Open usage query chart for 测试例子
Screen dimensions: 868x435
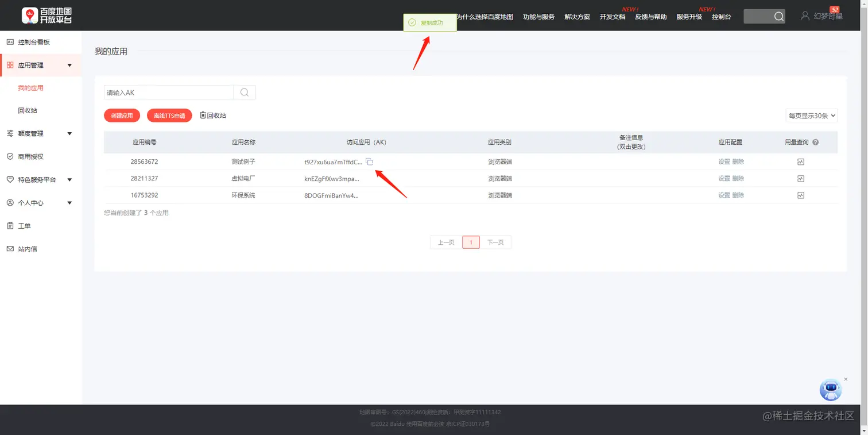801,161
